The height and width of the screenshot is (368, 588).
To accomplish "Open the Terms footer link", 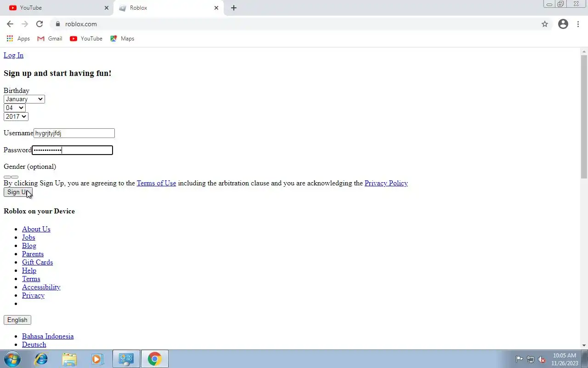I will [x=31, y=279].
